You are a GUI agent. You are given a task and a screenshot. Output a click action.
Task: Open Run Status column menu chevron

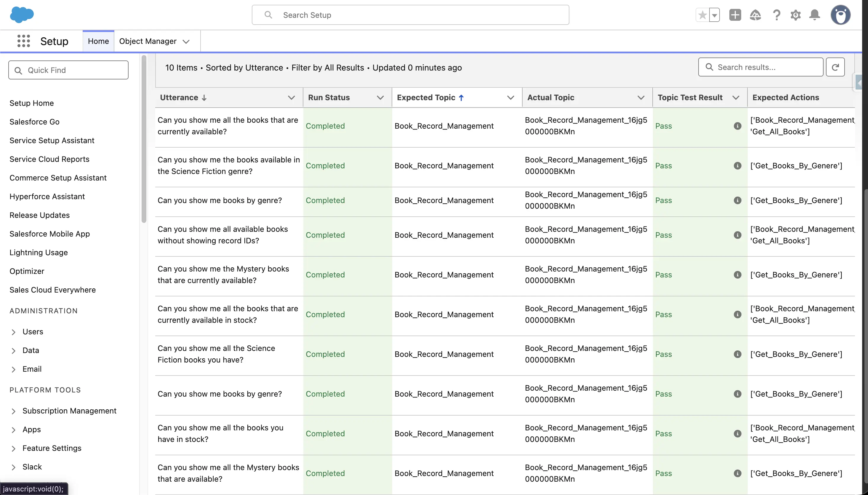pos(380,98)
